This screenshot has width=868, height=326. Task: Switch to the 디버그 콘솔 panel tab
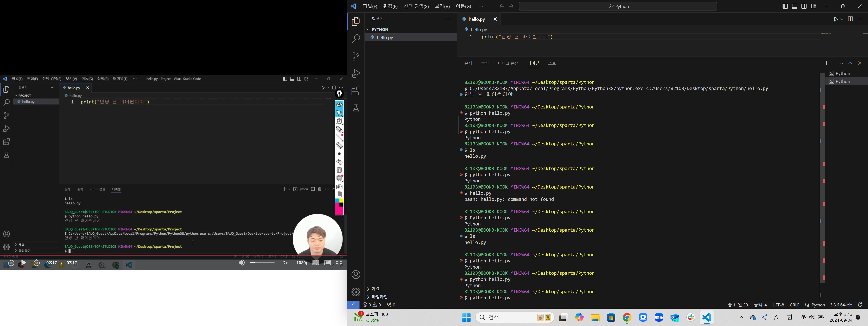[508, 63]
